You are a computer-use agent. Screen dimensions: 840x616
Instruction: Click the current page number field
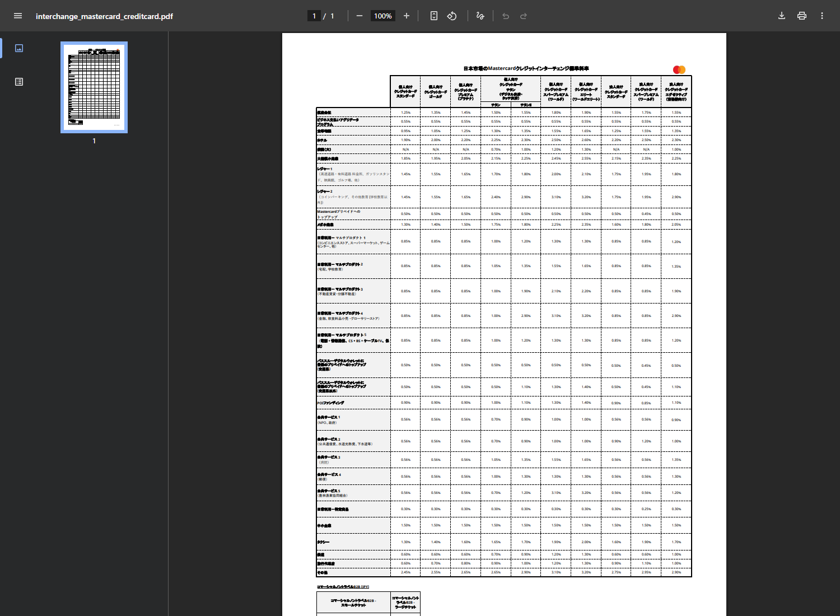(314, 16)
